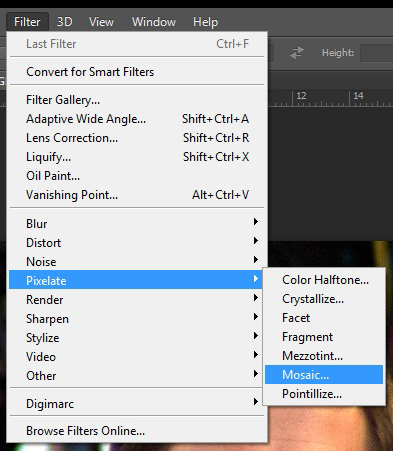Viewport: 393px width, 451px height.
Task: Expand the Blur submenu
Action: click(137, 223)
